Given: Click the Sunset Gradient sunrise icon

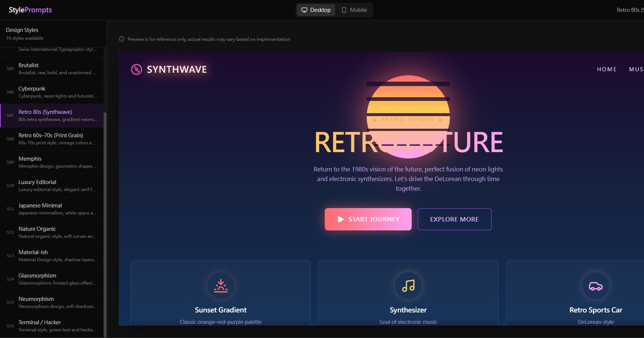Looking at the screenshot, I should pyautogui.click(x=221, y=286).
